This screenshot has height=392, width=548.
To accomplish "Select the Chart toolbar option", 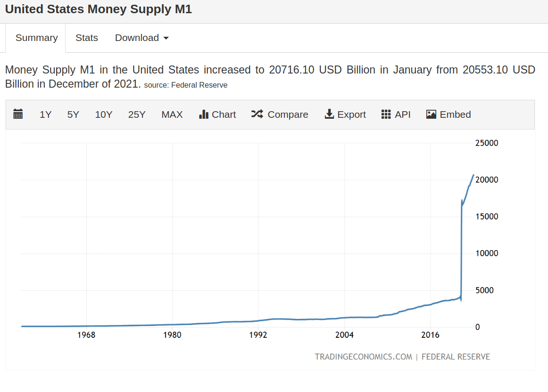I will [217, 114].
